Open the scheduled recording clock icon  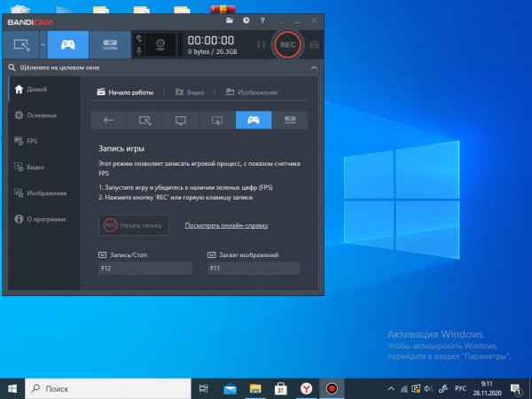[246, 20]
